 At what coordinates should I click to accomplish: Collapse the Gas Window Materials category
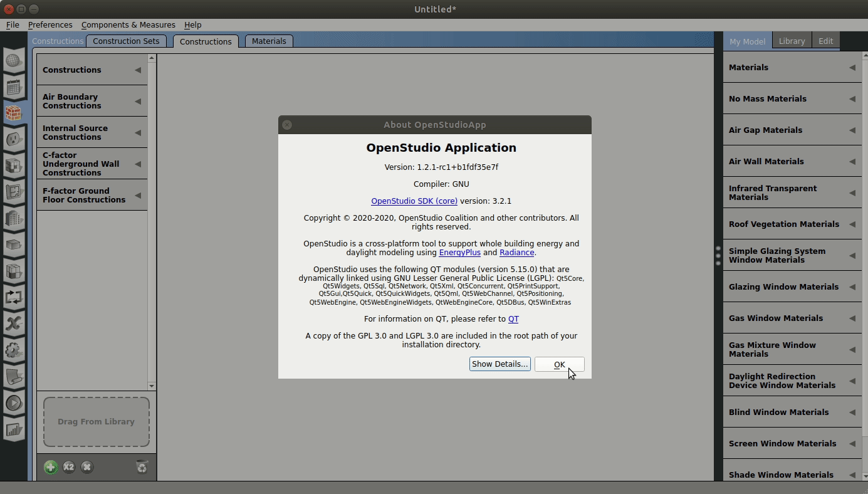(852, 318)
